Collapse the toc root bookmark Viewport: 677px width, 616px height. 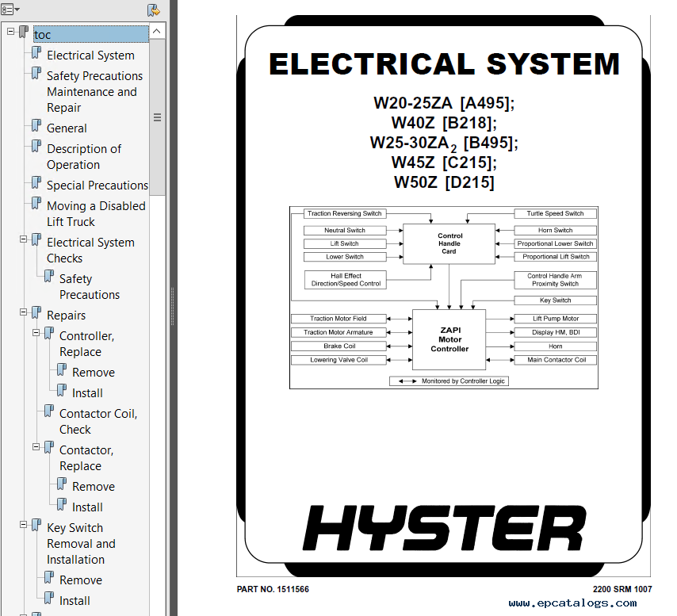[x=11, y=31]
